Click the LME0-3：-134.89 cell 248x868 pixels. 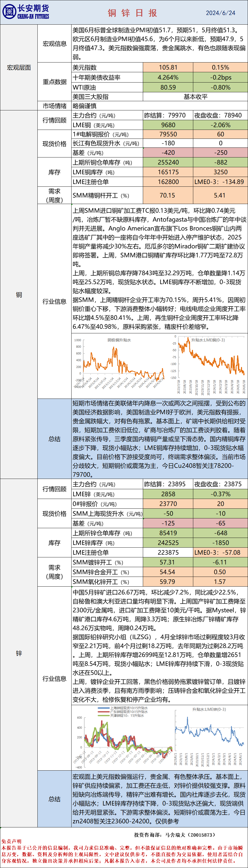coord(220,182)
